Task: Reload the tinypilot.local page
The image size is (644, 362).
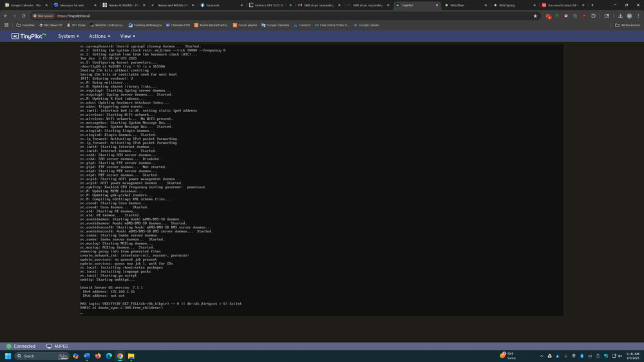Action: pos(23,16)
